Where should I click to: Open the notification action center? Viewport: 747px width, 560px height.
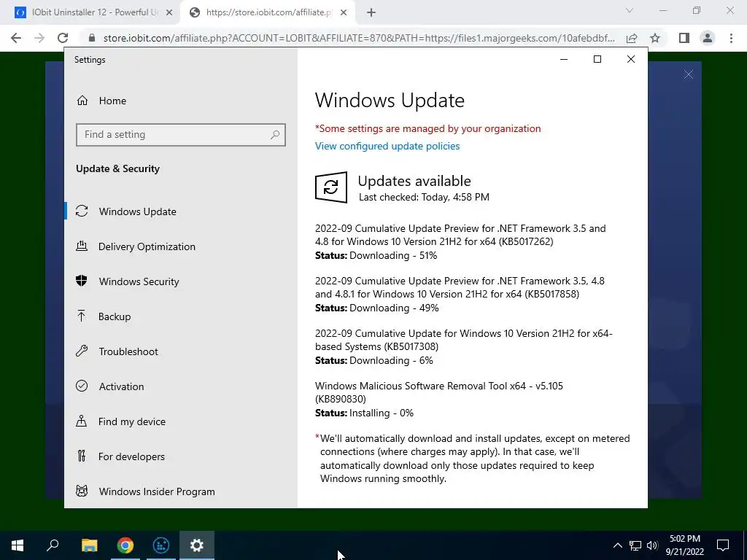(x=723, y=545)
